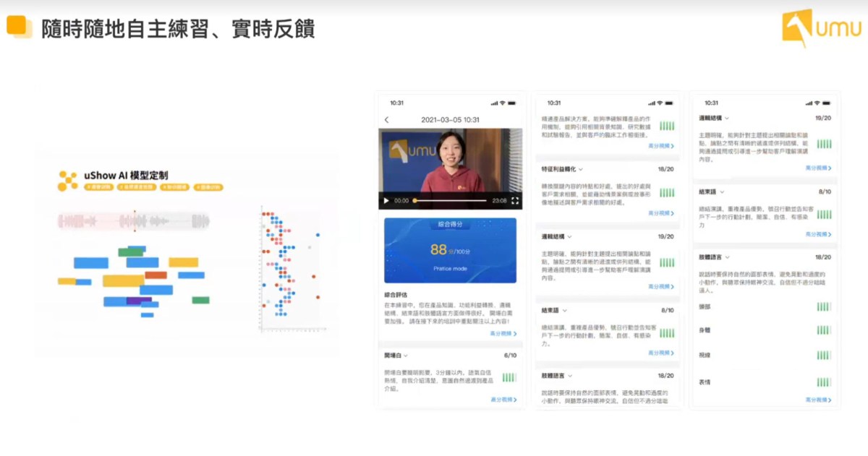Click the signal icon in the middle phone
This screenshot has height=456, width=868.
652,103
